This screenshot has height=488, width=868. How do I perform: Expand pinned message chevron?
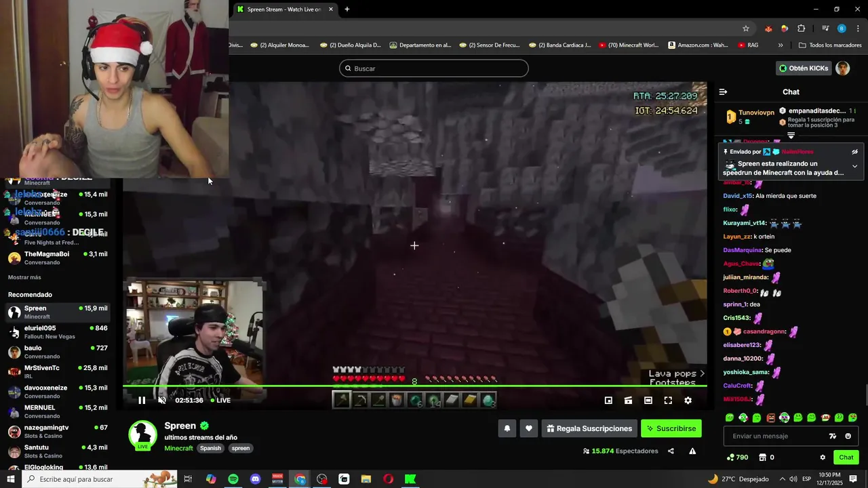[x=854, y=166]
